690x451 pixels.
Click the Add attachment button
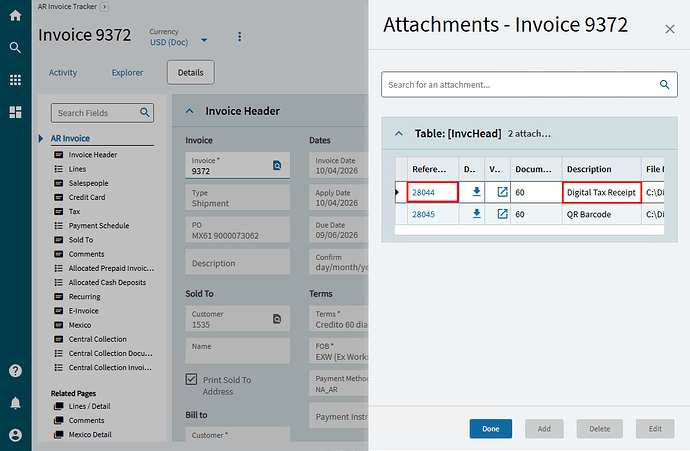pos(544,429)
